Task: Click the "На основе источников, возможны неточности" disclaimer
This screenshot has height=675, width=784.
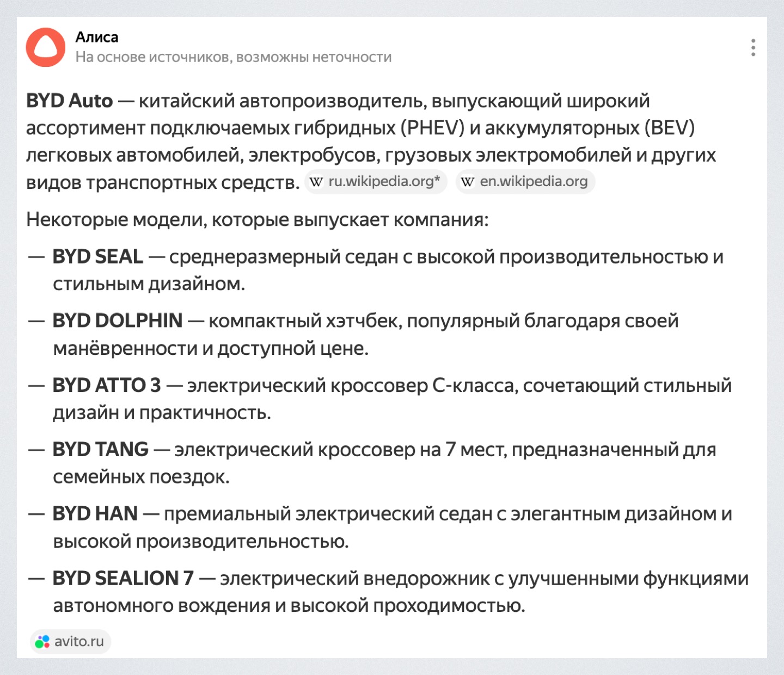Action: click(234, 57)
